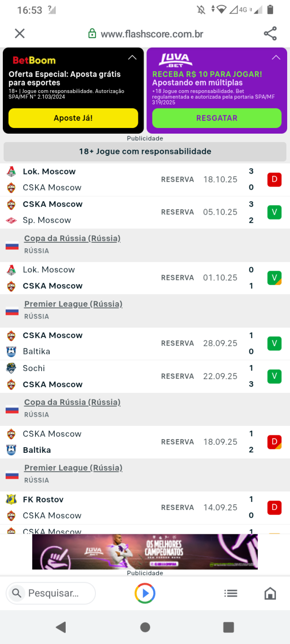Tap the Android back navigation triangle
Viewport: 290px width, 644px height.
coord(60,627)
